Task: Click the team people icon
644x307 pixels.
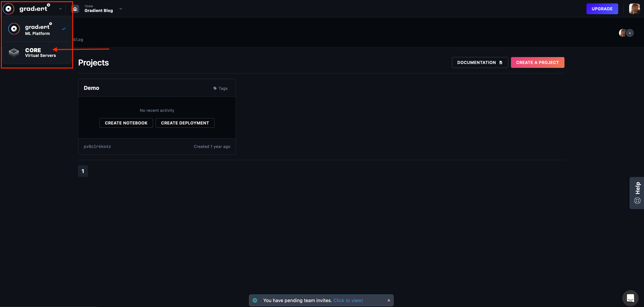Action: (75, 9)
